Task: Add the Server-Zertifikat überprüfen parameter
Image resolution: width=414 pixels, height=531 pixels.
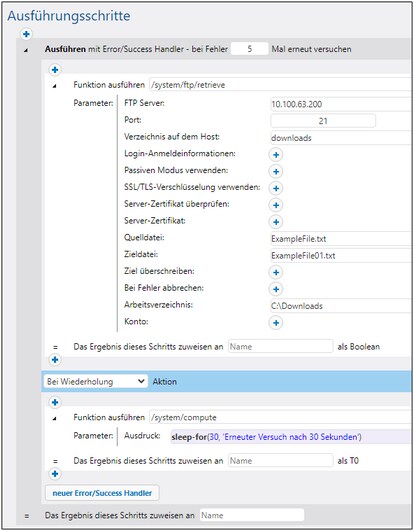Action: click(x=276, y=205)
